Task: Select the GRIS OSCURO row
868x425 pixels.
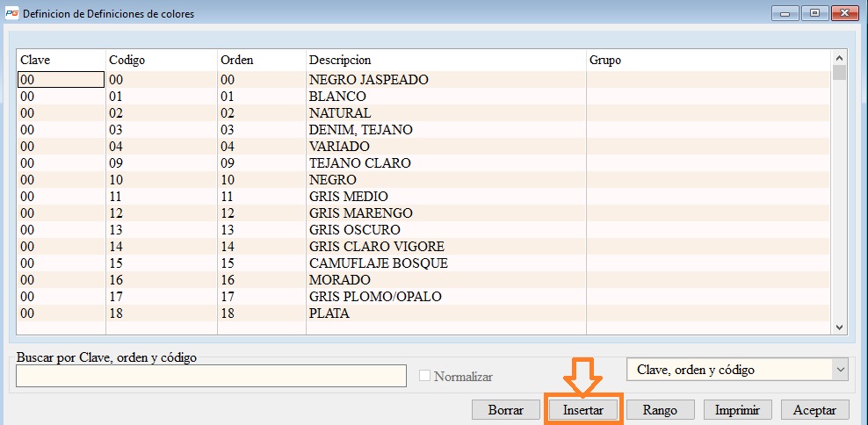Action: pos(423,230)
